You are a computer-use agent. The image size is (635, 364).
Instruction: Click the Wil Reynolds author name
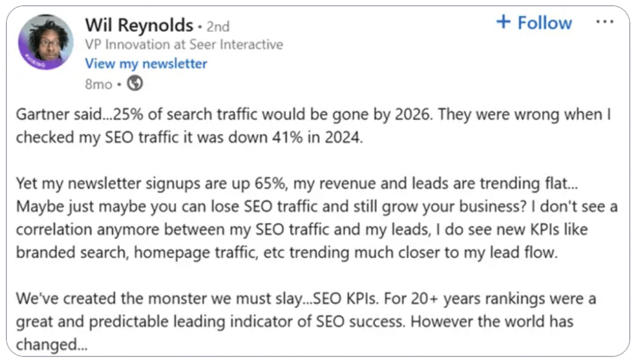pos(139,25)
